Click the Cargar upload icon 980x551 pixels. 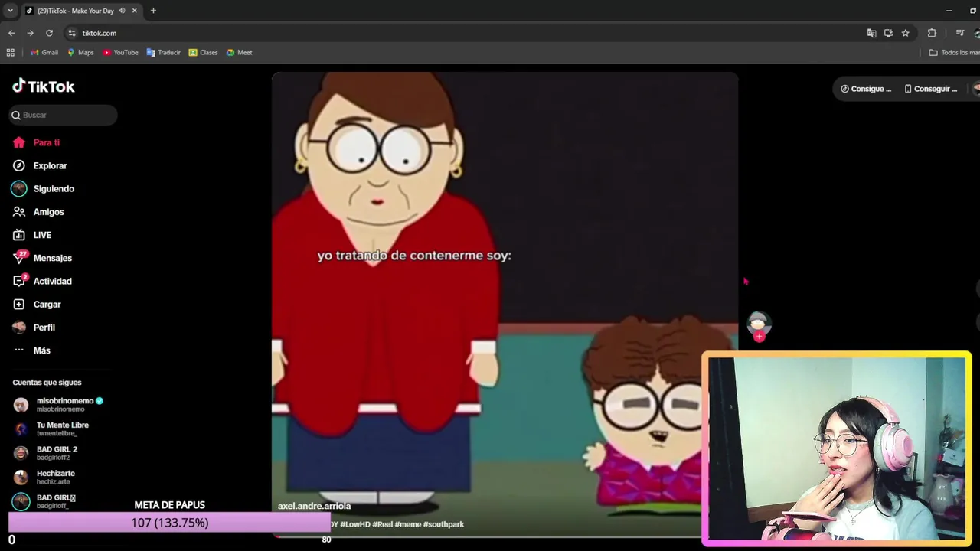(19, 304)
